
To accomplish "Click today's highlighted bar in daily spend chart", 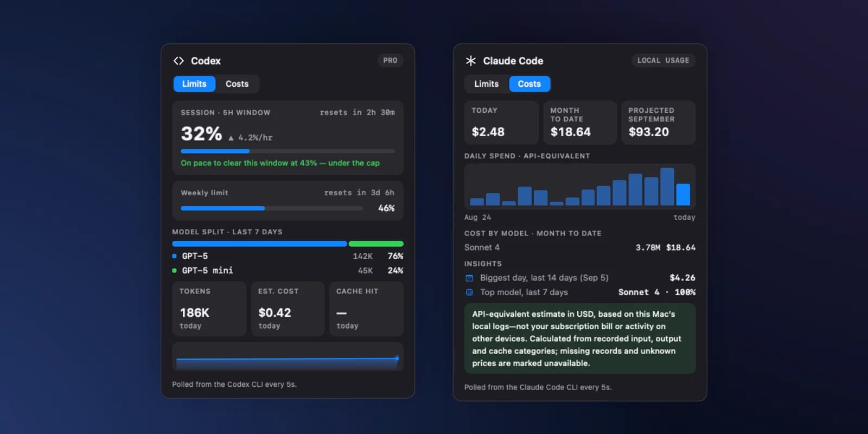I will pyautogui.click(x=683, y=194).
